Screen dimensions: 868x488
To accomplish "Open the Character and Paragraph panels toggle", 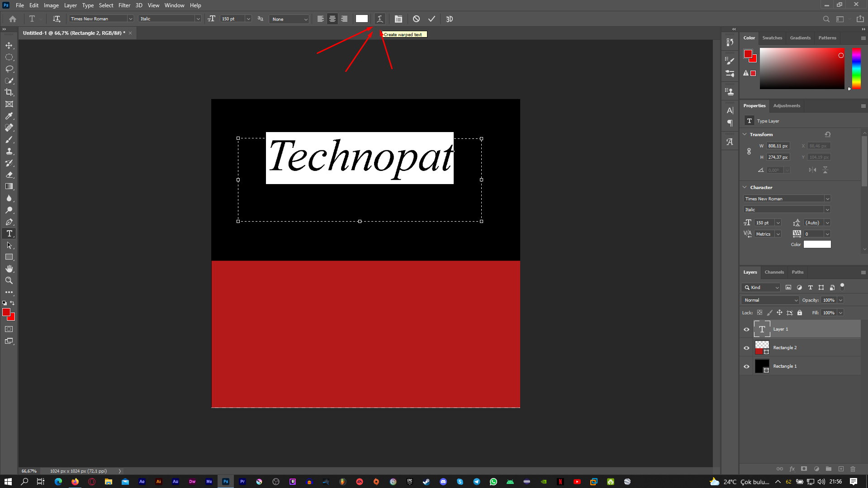I will coord(398,19).
